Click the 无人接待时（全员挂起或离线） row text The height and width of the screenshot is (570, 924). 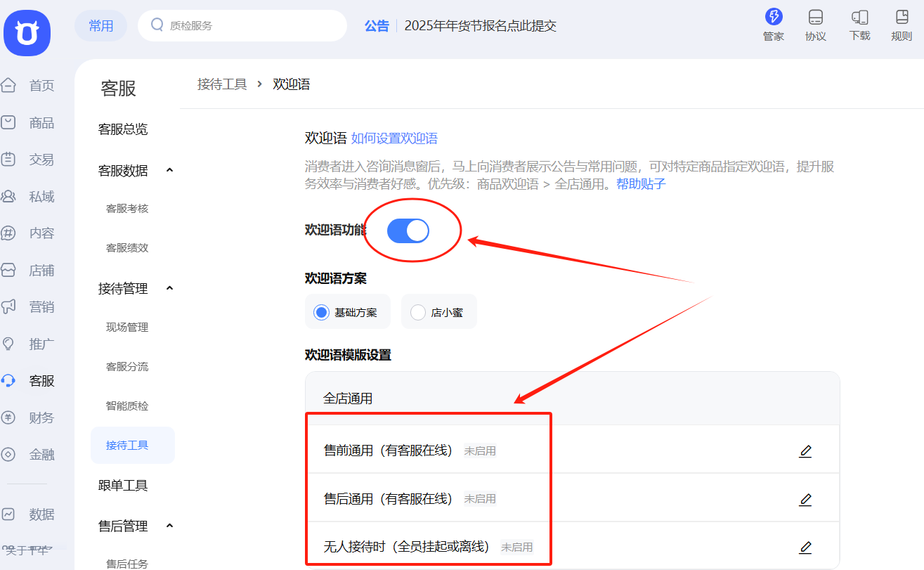[x=406, y=546]
